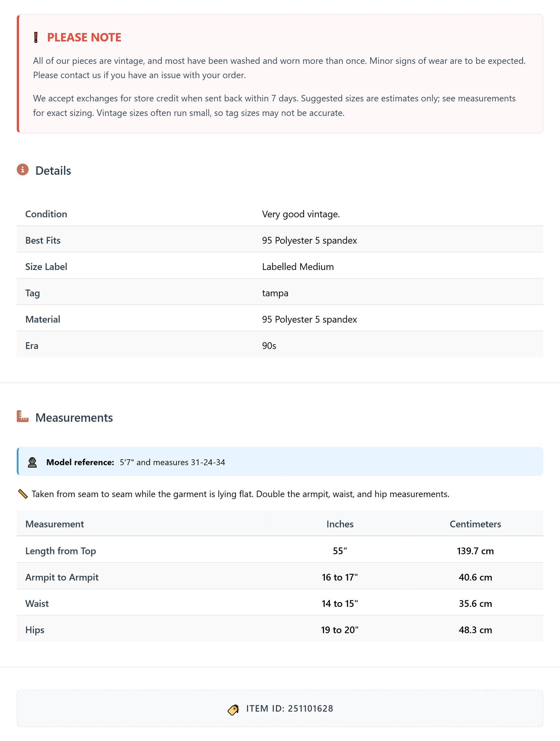Click the Labelled Medium size value
Image resolution: width=560 pixels, height=741 pixels.
pyautogui.click(x=298, y=267)
